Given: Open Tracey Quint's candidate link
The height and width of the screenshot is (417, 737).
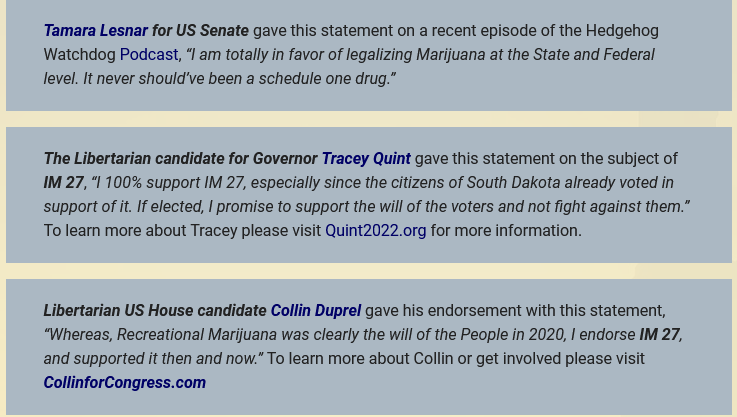Looking at the screenshot, I should tap(365, 159).
